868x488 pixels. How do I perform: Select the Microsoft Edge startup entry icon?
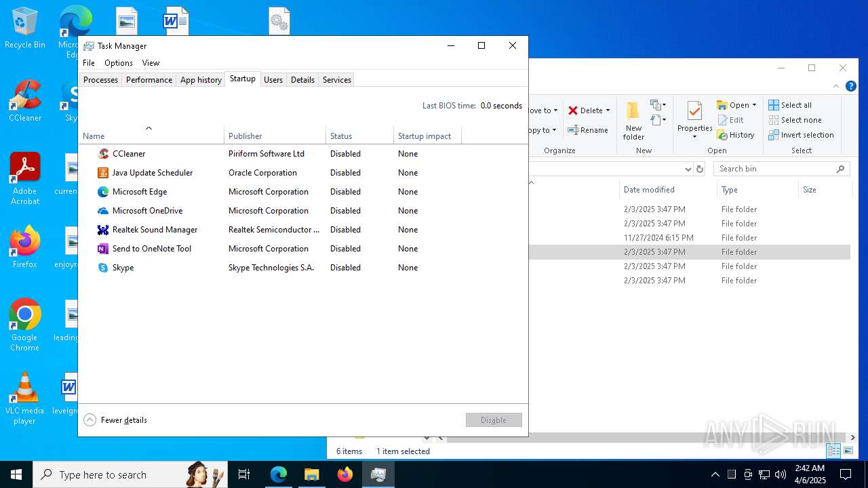(x=103, y=192)
